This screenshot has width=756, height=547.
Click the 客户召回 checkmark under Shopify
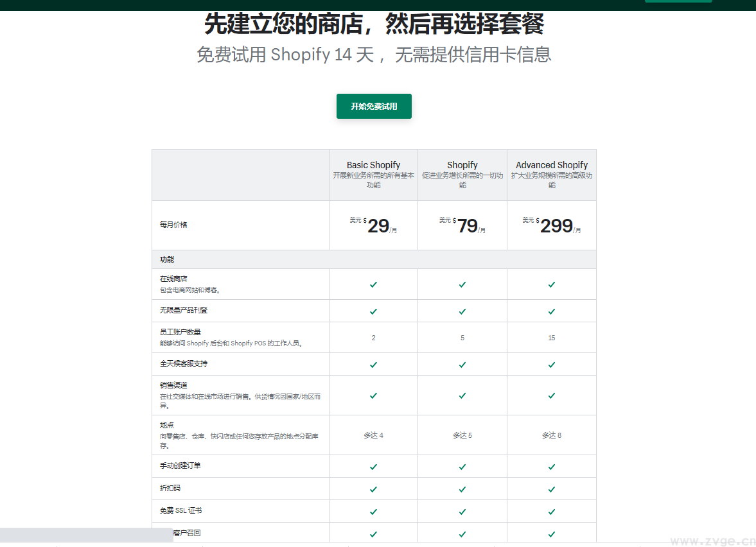pyautogui.click(x=462, y=532)
